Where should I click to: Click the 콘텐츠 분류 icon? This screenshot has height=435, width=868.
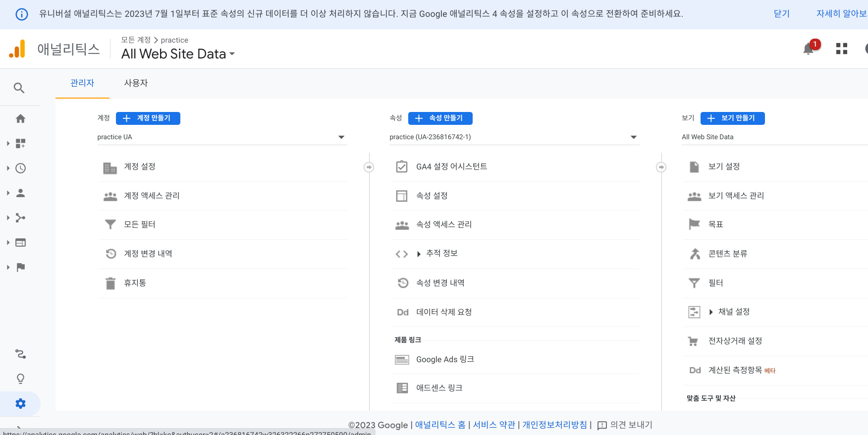coord(695,254)
